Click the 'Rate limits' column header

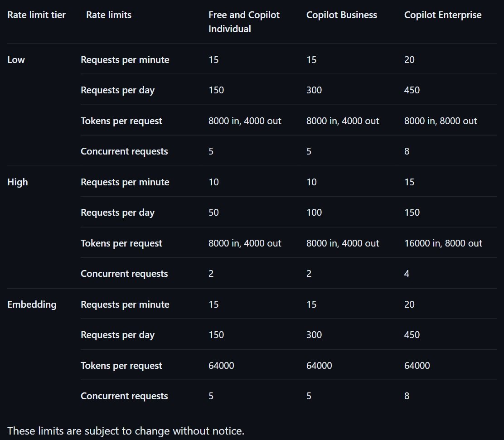pyautogui.click(x=108, y=15)
